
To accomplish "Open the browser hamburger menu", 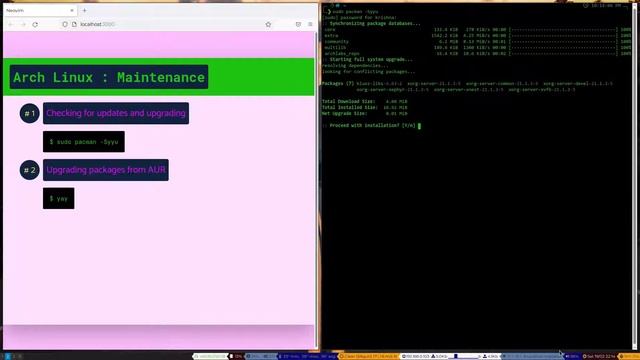I will point(310,24).
